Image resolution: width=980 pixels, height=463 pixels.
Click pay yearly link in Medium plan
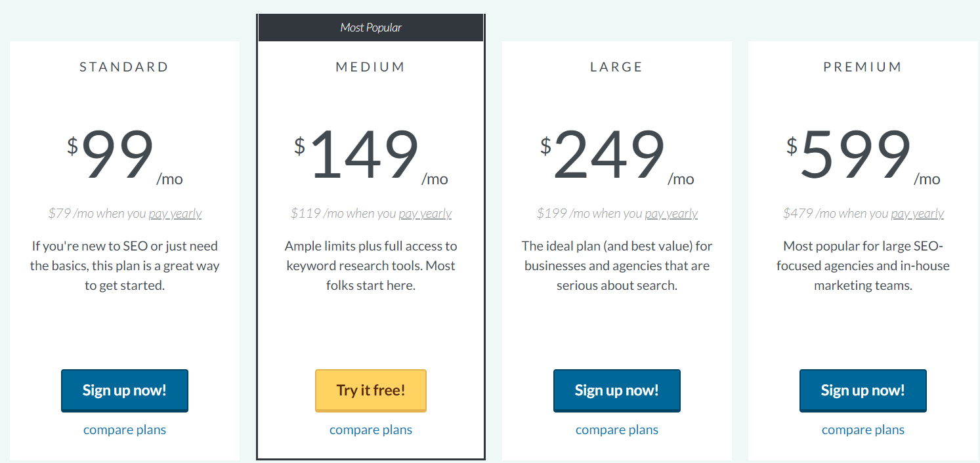tap(425, 214)
